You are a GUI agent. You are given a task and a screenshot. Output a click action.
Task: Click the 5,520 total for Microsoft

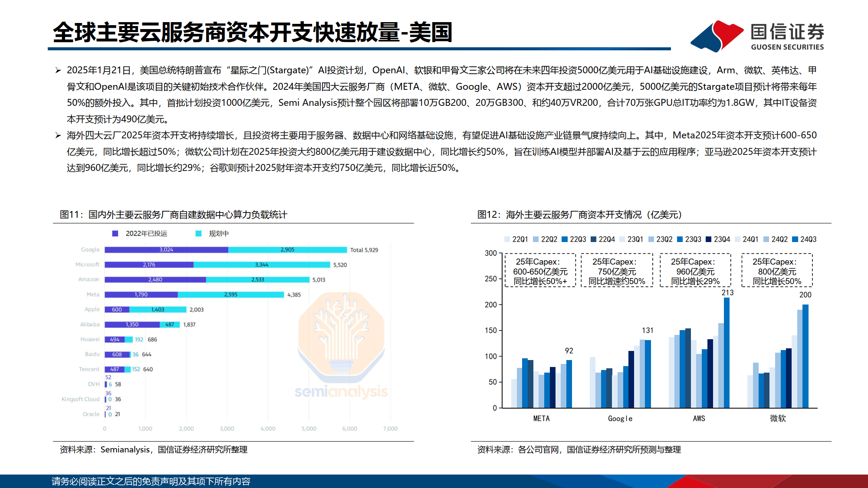(x=340, y=265)
